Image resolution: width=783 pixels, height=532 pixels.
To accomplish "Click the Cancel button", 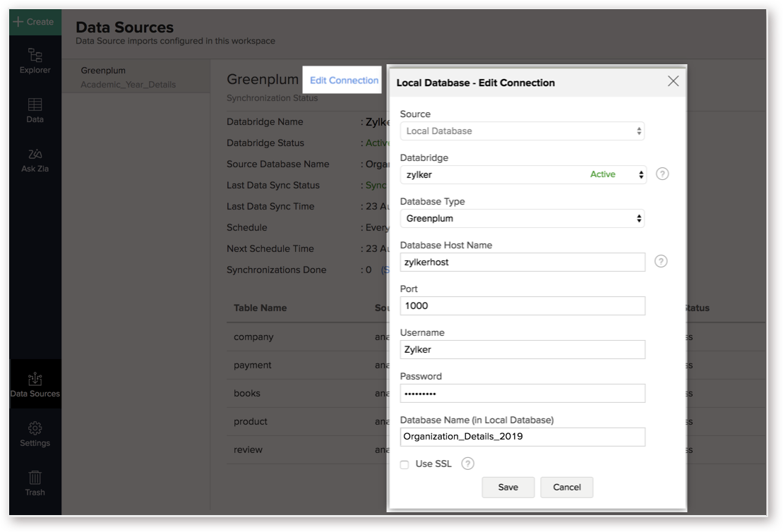I will [567, 487].
